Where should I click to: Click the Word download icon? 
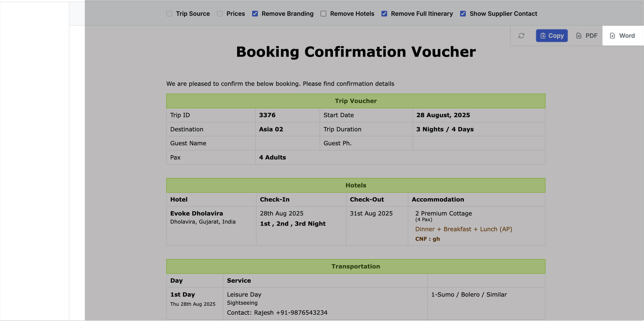[x=613, y=36]
